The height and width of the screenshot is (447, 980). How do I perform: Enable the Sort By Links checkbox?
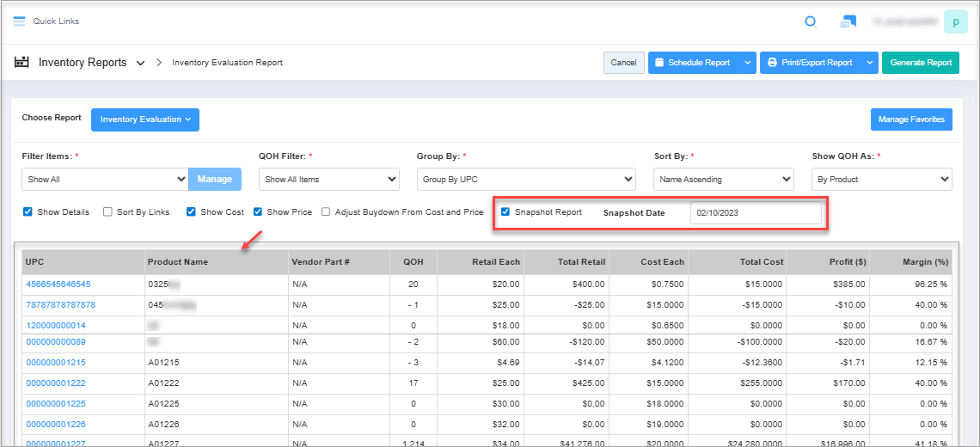click(107, 211)
